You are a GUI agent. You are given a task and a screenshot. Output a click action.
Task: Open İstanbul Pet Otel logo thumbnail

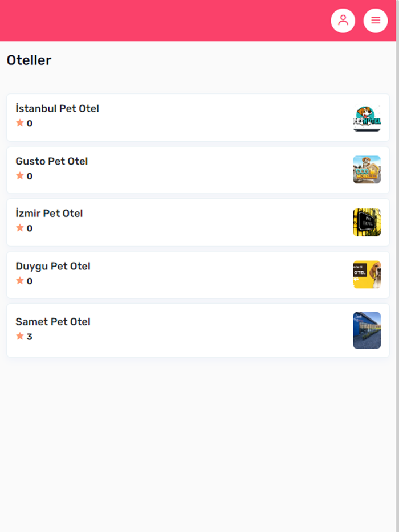click(x=367, y=118)
